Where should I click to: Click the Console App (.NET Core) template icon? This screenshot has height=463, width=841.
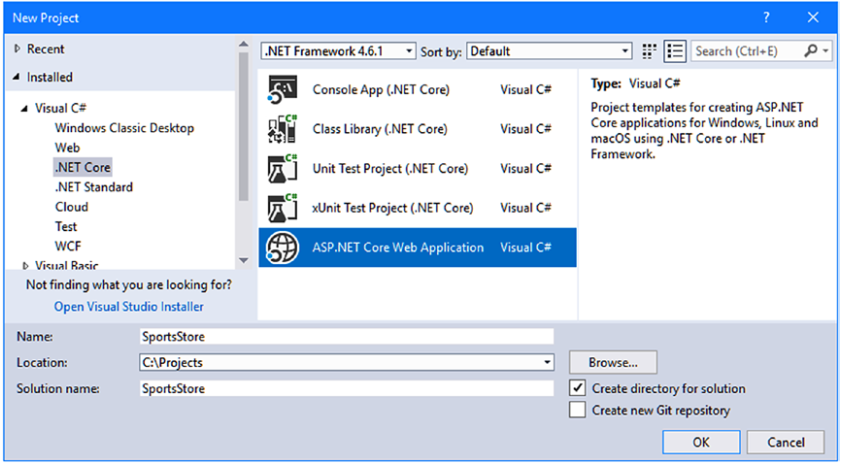pos(280,90)
